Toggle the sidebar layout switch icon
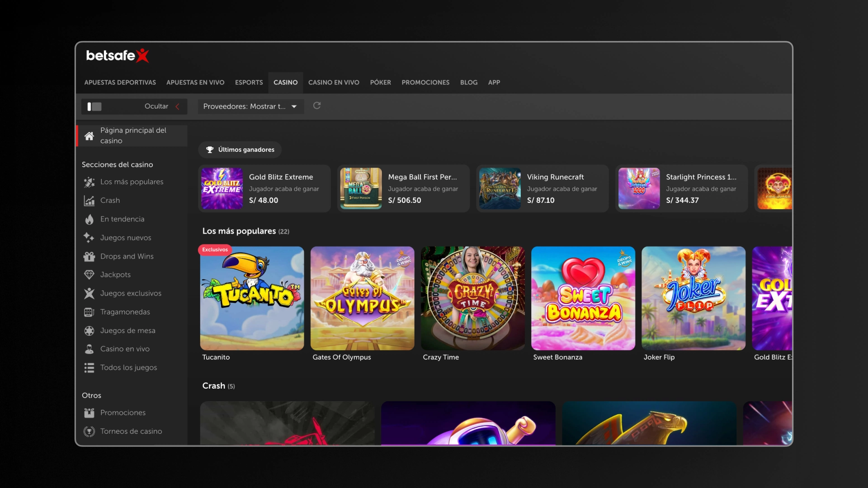 94,107
